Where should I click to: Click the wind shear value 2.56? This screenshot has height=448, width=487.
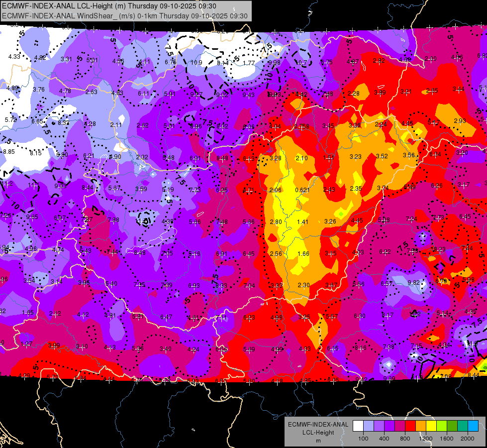pos(276,254)
